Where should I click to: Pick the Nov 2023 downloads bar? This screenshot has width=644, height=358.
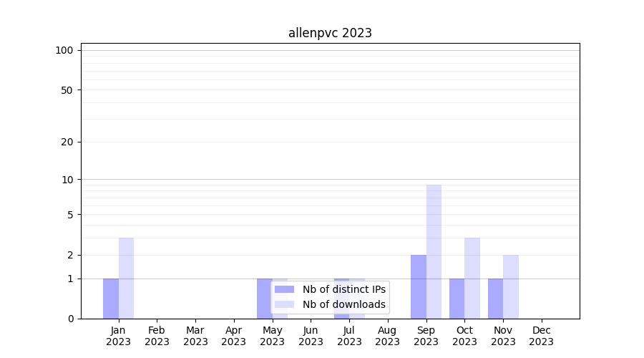[x=511, y=286]
